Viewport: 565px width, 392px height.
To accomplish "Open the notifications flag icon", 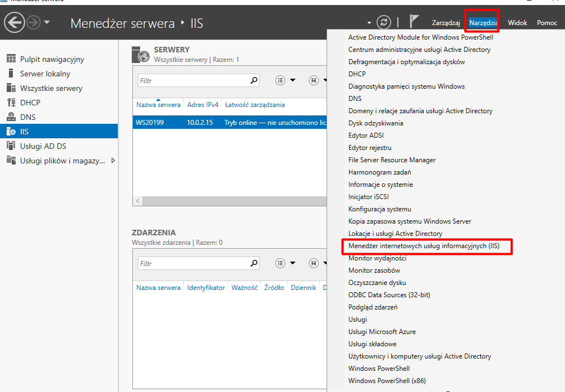I will (x=414, y=22).
